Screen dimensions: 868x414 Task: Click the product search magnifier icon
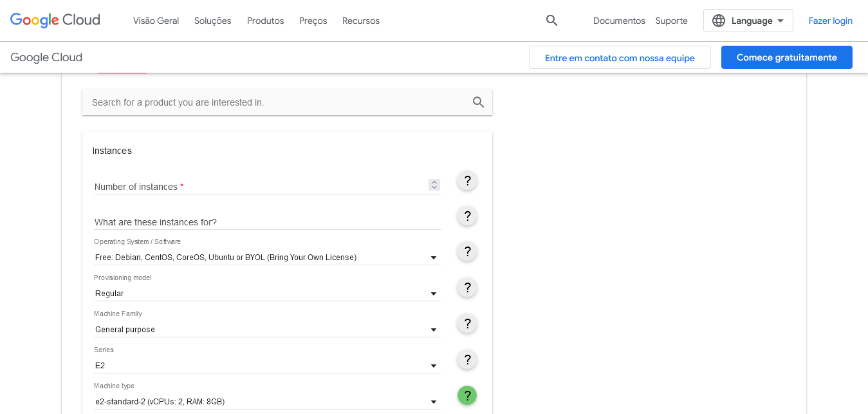tap(478, 102)
